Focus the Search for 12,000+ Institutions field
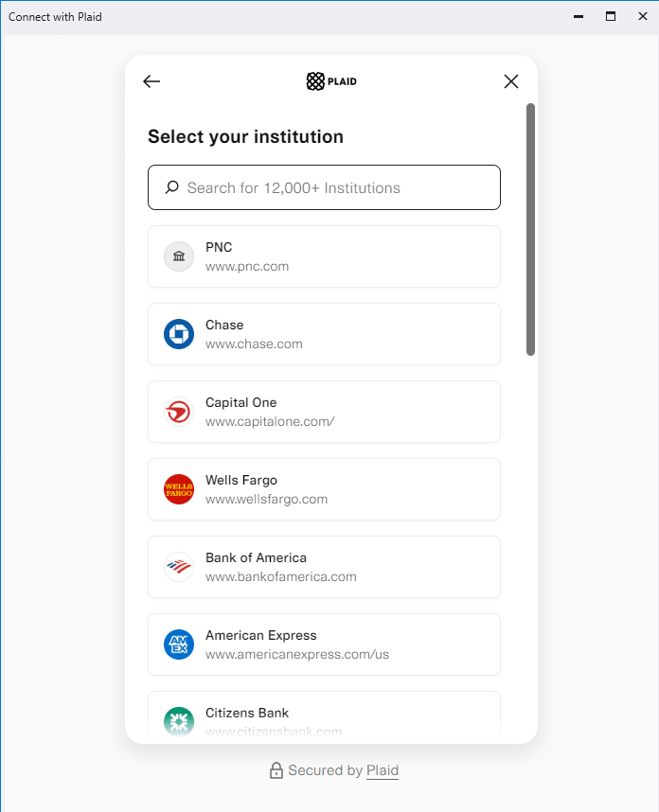Viewport: 659px width, 812px height. click(x=325, y=187)
